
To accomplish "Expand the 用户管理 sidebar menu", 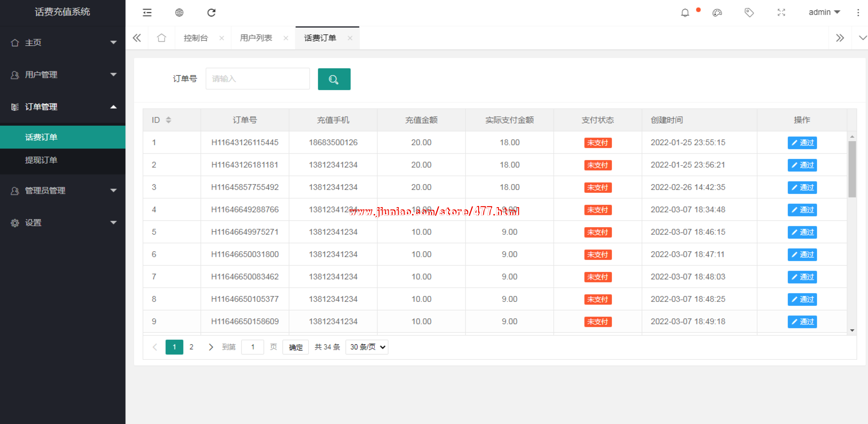I will [63, 75].
